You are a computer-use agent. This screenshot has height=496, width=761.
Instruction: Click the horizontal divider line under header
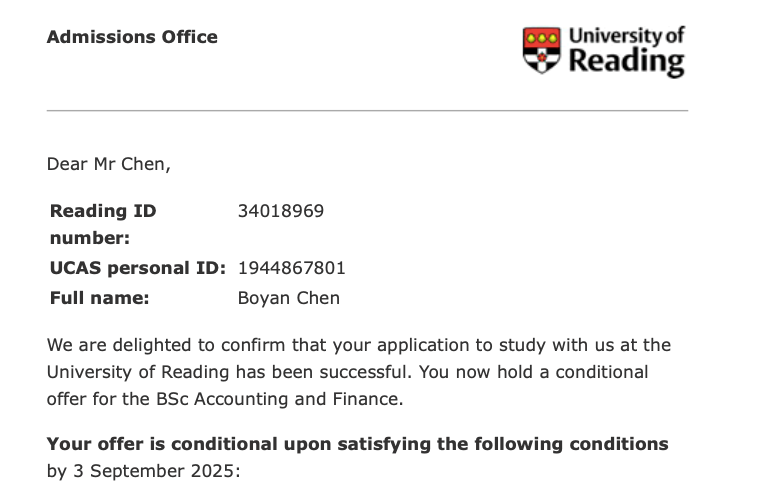[367, 110]
